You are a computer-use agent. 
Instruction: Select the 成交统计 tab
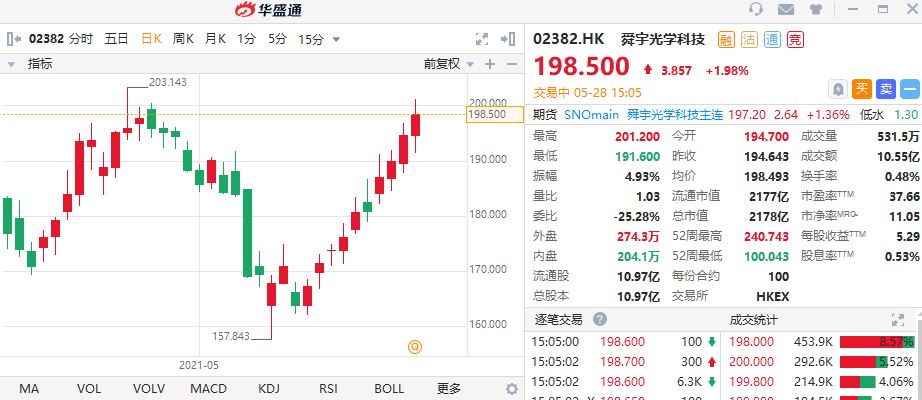(753, 319)
